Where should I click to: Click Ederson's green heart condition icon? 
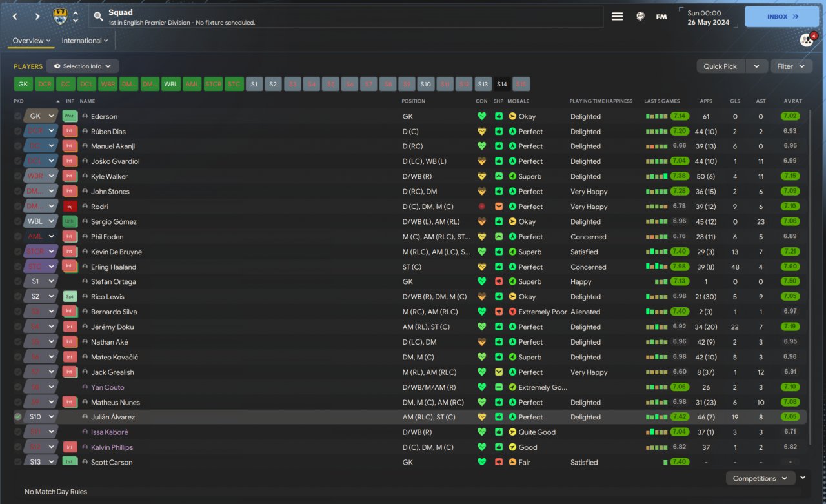(x=481, y=116)
